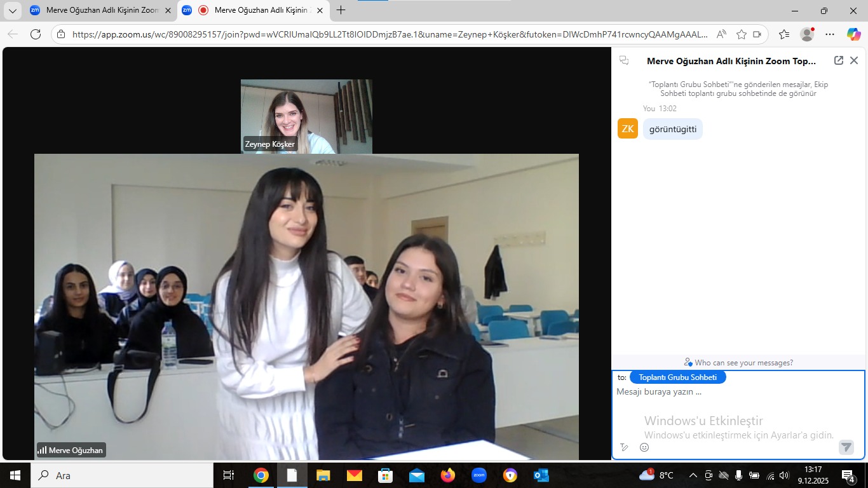Close the Zoom chat panel
The width and height of the screenshot is (868, 488).
854,60
